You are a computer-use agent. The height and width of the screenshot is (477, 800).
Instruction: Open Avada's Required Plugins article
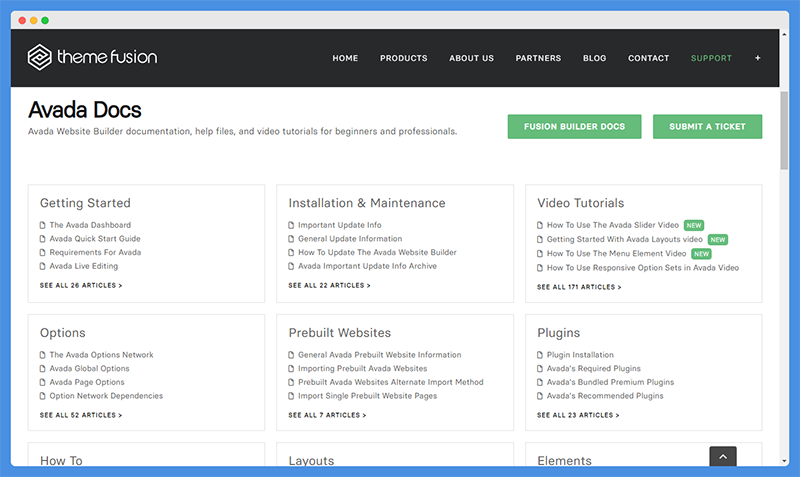click(x=594, y=368)
